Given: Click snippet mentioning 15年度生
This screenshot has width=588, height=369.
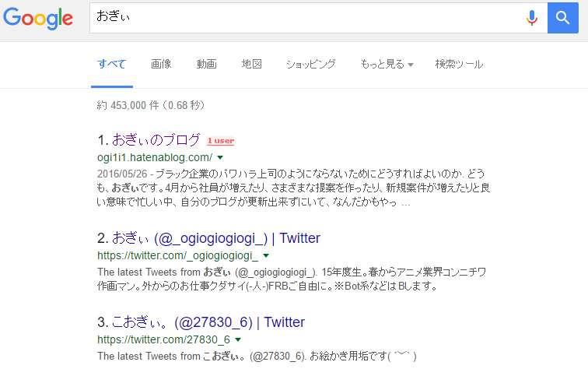Looking at the screenshot, I should click(x=292, y=279).
